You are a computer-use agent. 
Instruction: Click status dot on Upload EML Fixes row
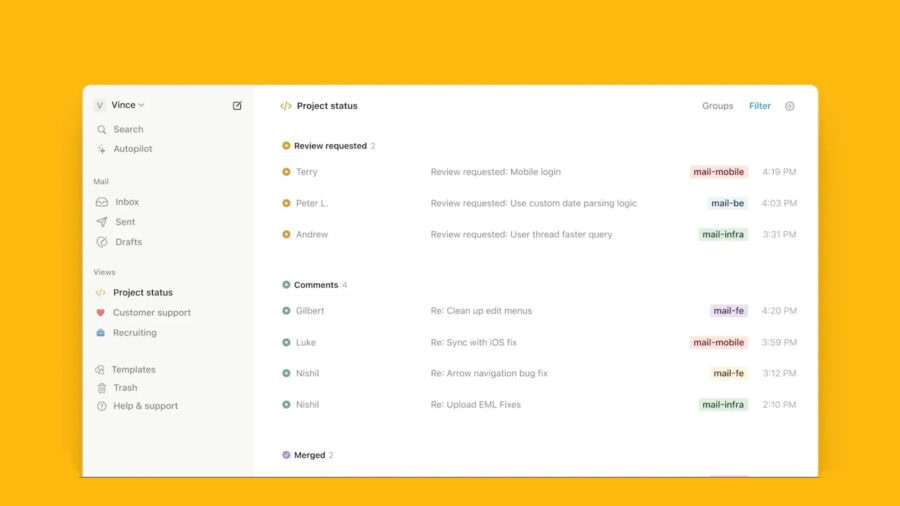286,404
